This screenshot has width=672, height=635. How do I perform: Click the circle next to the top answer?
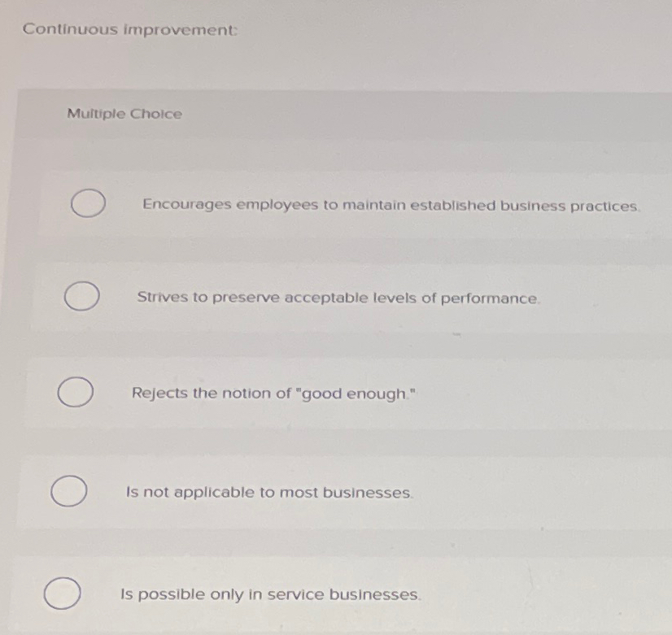[x=87, y=204]
